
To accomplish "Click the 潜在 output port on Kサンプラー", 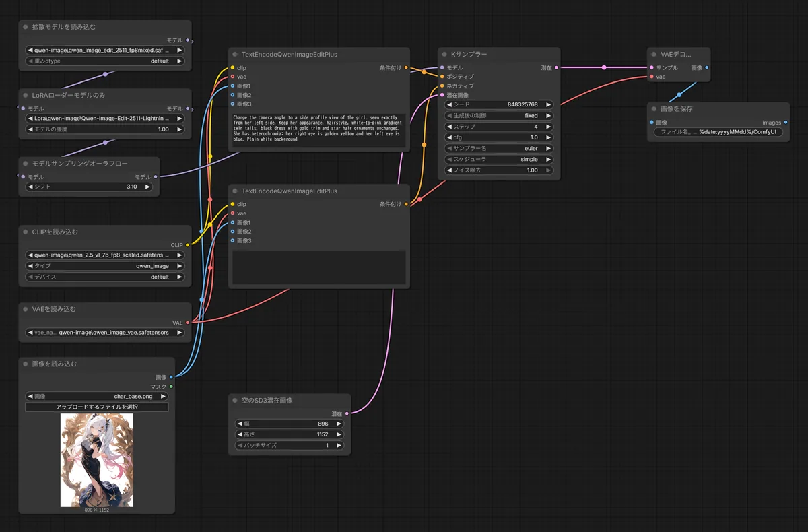I will [556, 67].
